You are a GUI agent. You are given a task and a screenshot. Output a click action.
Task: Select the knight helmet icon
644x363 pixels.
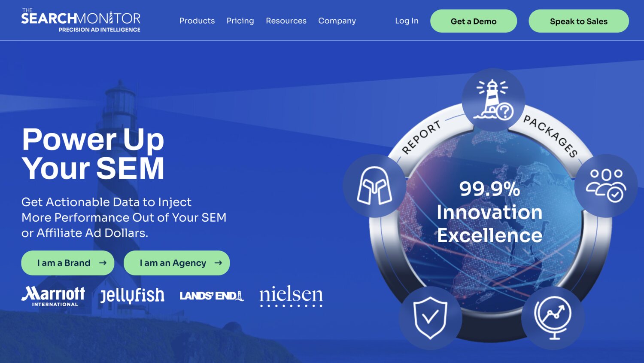click(x=374, y=186)
